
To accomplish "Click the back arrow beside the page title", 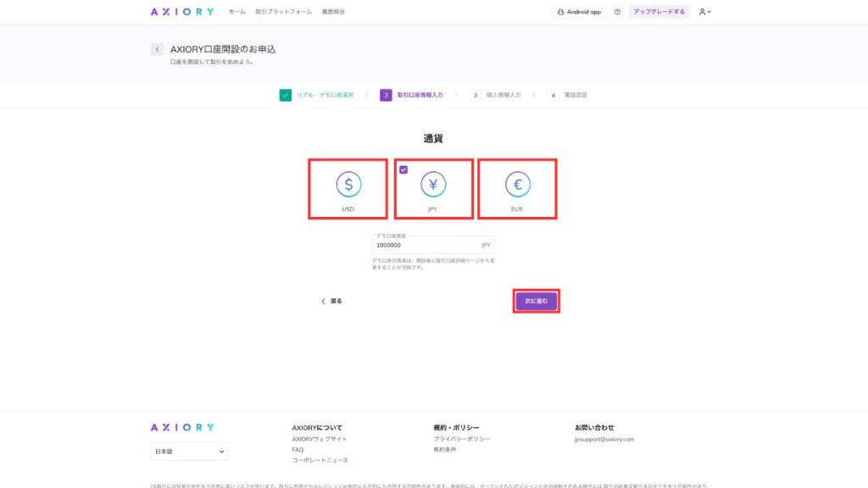I will (157, 48).
